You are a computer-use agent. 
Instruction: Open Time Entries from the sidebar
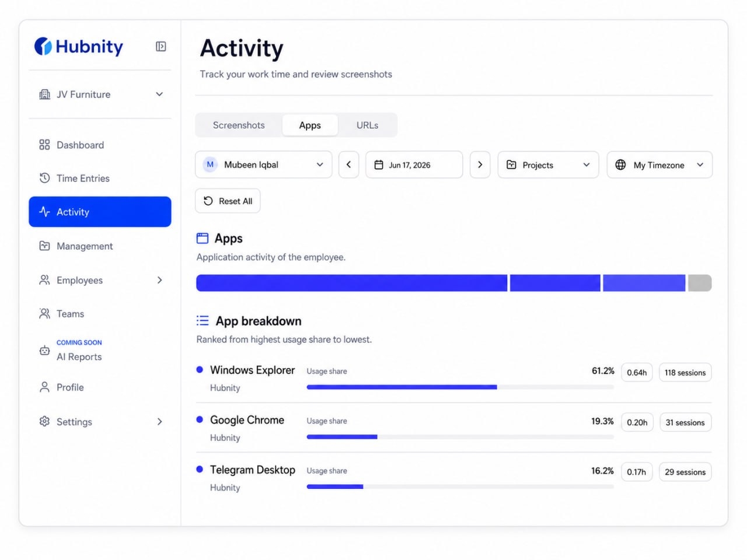[x=100, y=178]
